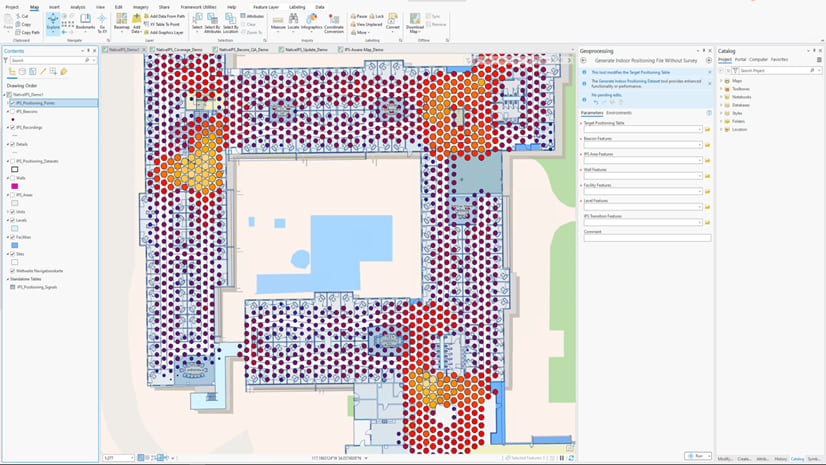Expand the Toolboxes catalog folder
The width and height of the screenshot is (826, 465).
722,88
